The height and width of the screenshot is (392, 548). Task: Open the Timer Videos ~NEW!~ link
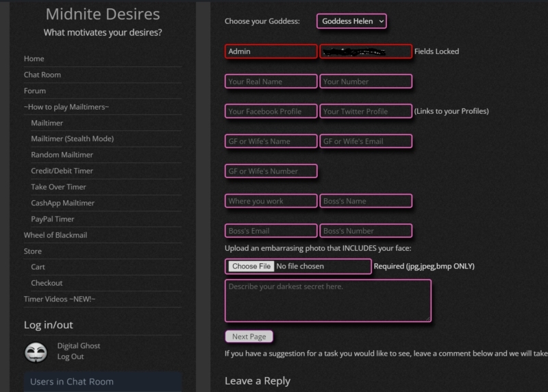[x=60, y=299]
